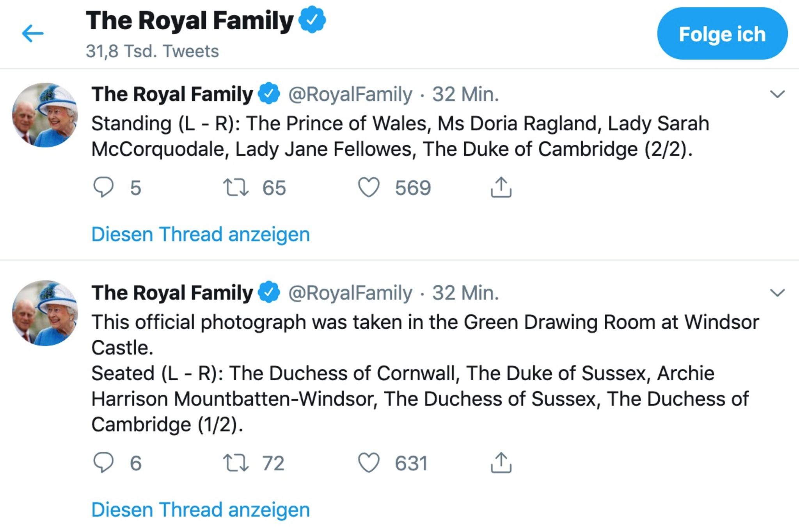Share the Prince of Wales tweet
Image resolution: width=799 pixels, height=532 pixels.
[x=501, y=188]
